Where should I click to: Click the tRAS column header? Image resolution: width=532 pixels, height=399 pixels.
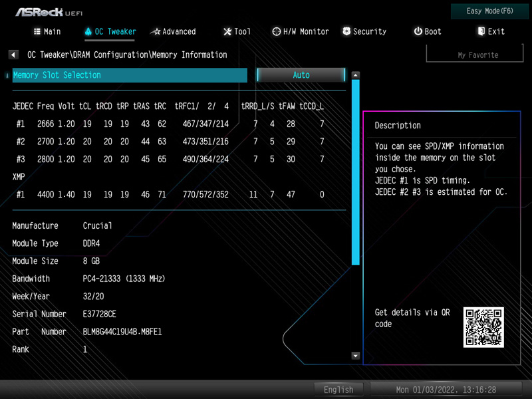coord(141,106)
